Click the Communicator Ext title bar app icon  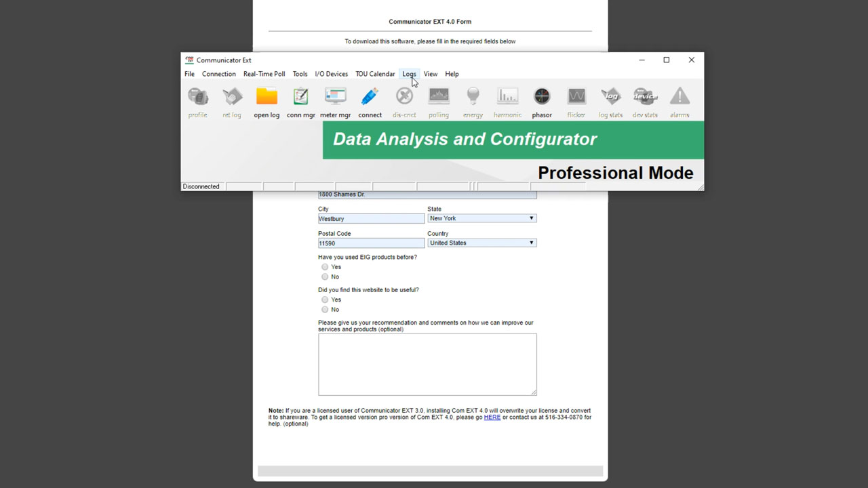[190, 60]
